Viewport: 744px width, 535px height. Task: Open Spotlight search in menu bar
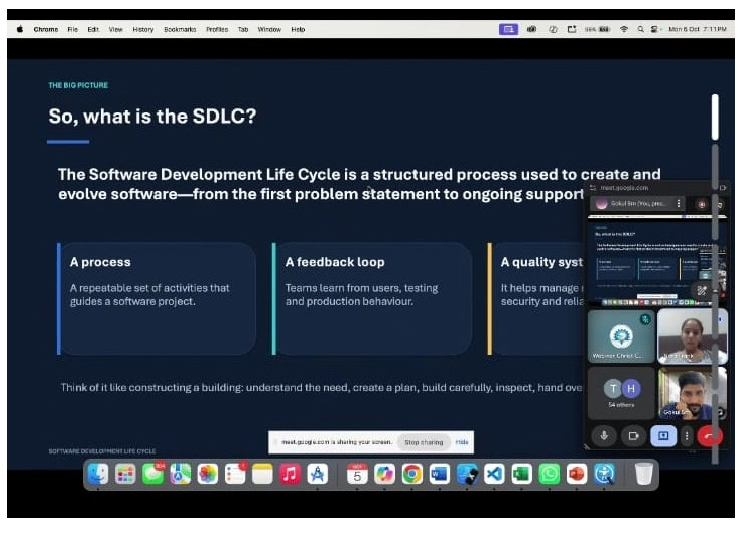point(640,29)
